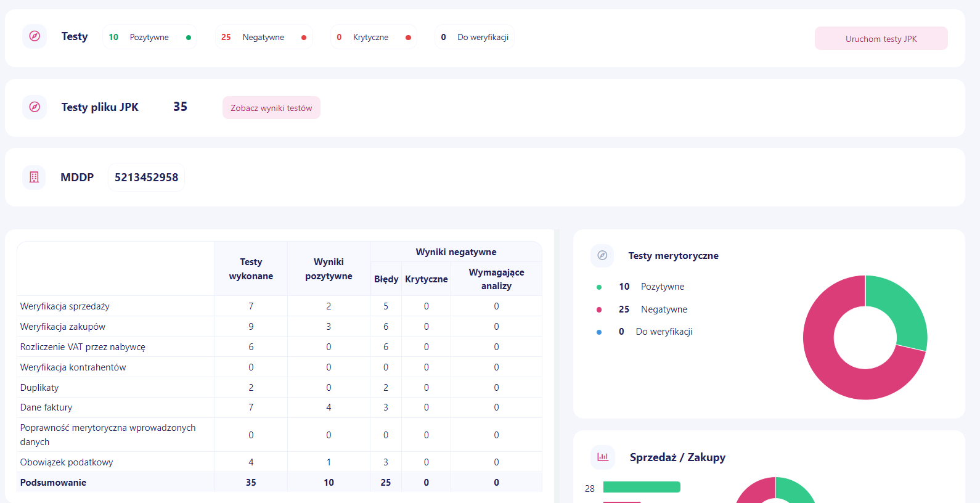
Task: Click the Testy pliku JPK heading
Action: pos(100,107)
